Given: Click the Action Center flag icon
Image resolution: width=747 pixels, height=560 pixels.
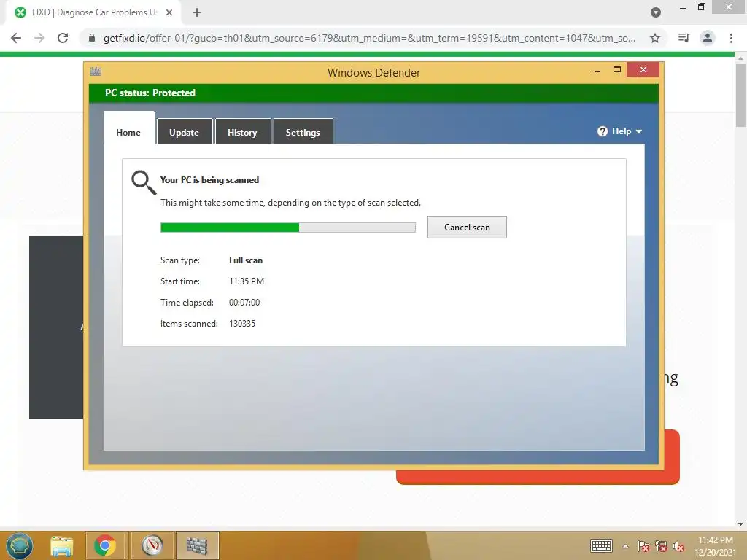Looking at the screenshot, I should (643, 546).
